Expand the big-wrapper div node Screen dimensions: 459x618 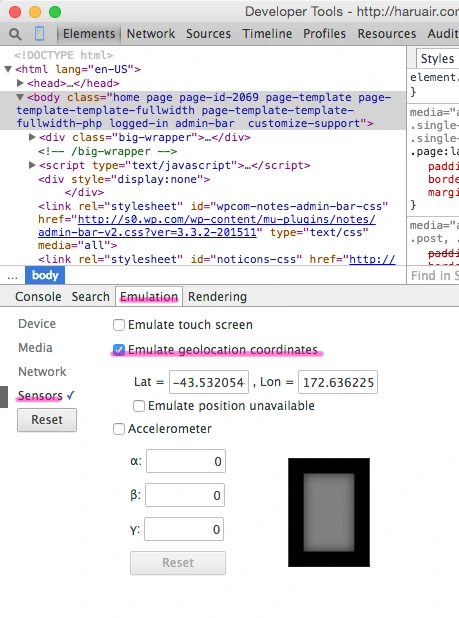(32, 137)
